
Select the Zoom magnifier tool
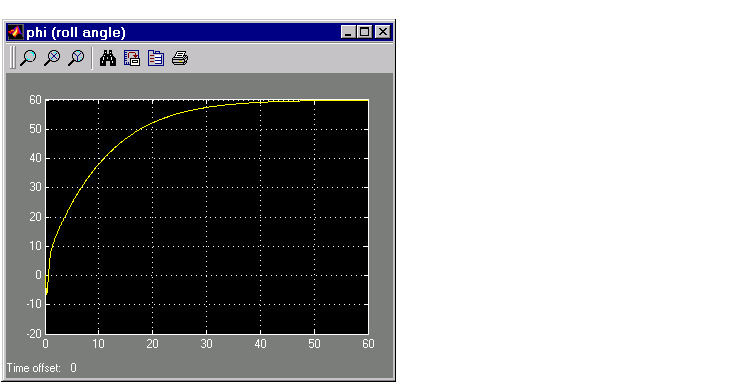[28, 58]
